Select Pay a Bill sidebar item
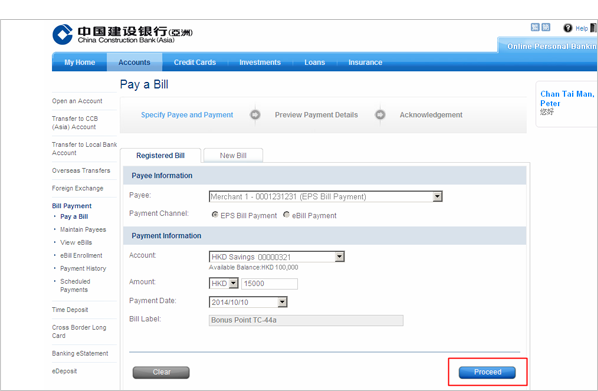This screenshot has height=391, width=598. 74,217
